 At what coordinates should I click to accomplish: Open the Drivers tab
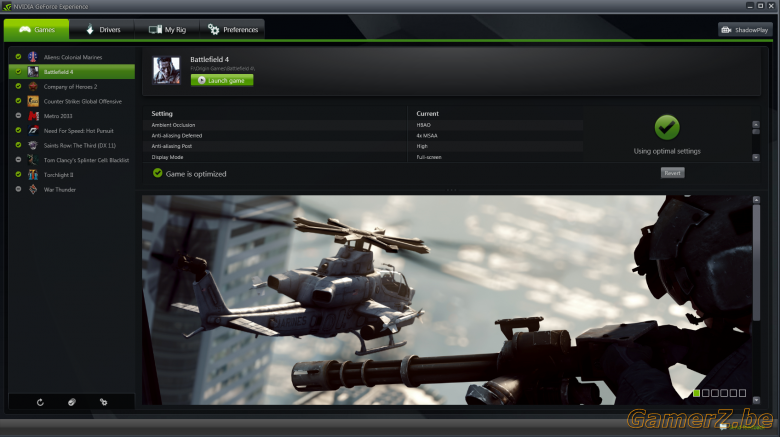(102, 29)
